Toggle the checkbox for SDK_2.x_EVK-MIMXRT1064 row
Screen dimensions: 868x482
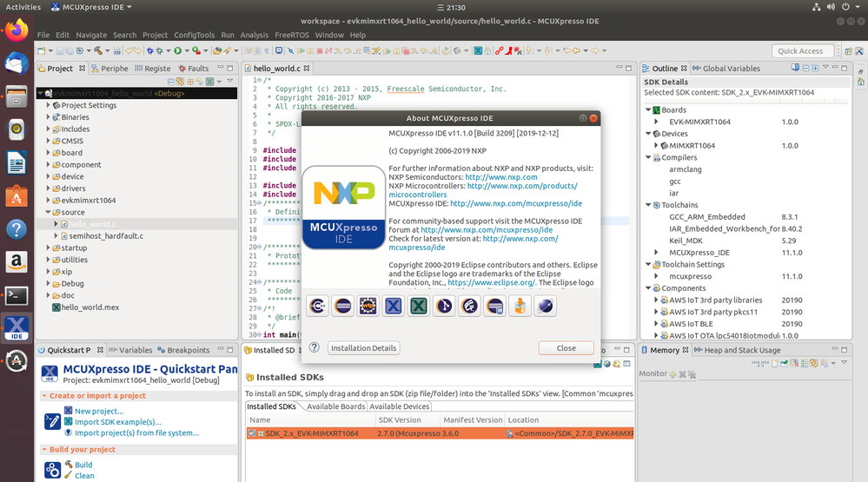click(x=252, y=433)
